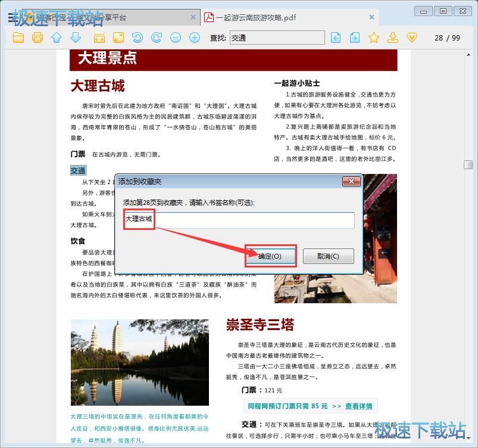
Task: Print the document with the printer icon
Action: (37, 38)
